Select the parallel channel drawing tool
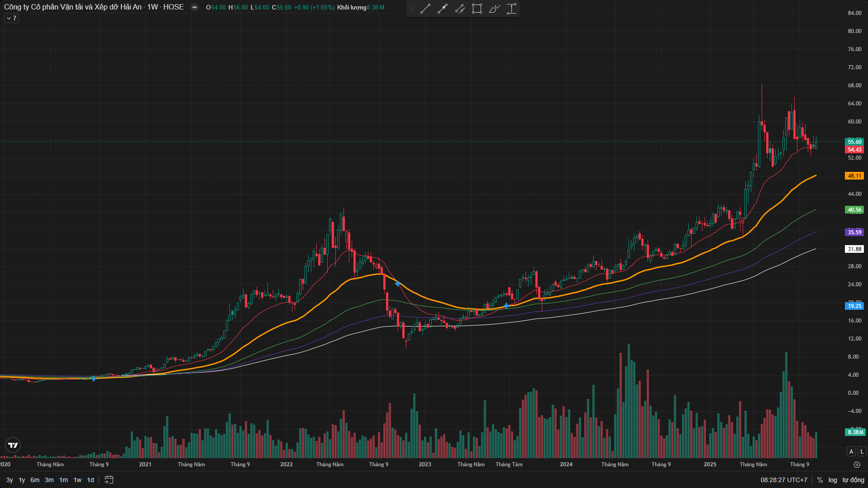 pyautogui.click(x=460, y=9)
